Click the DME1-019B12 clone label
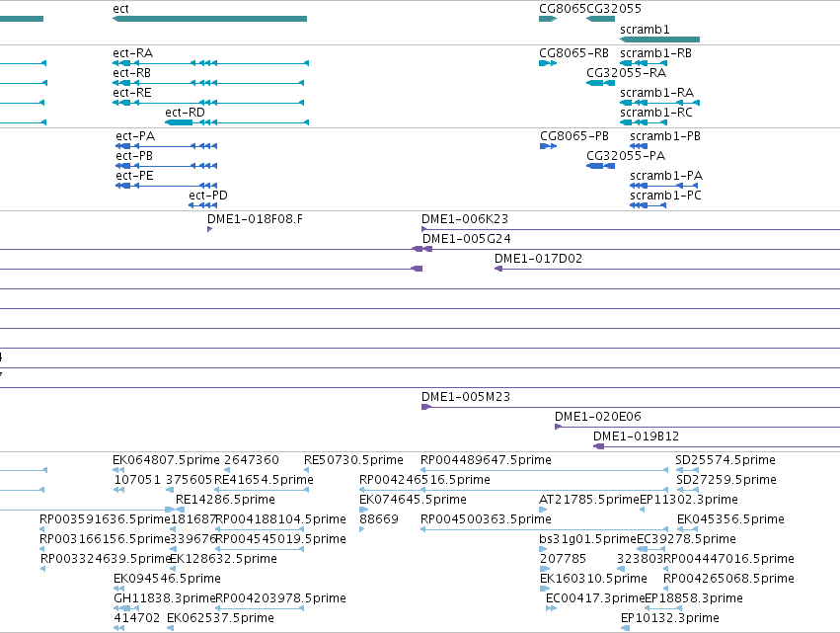Viewport: 840px width, 633px height. pyautogui.click(x=636, y=436)
